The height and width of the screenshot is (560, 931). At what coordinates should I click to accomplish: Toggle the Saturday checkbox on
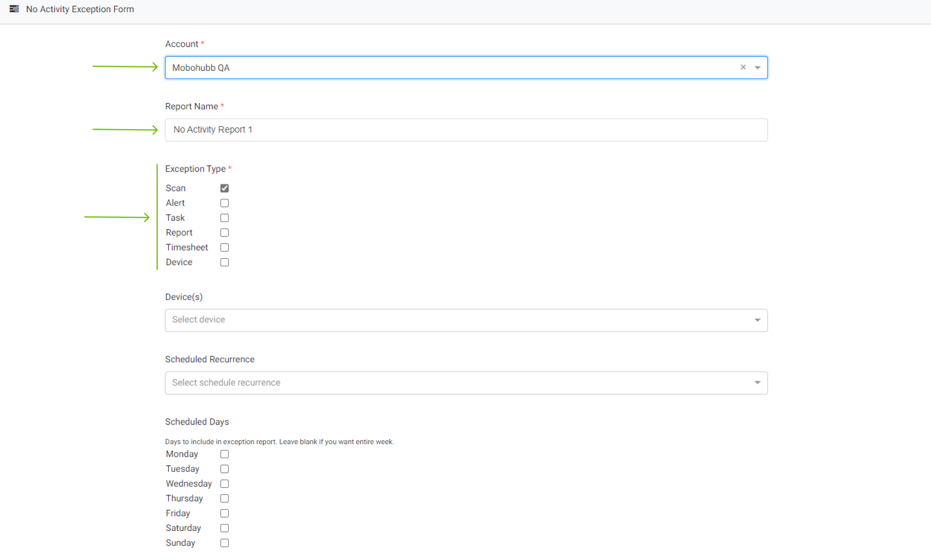click(x=225, y=529)
